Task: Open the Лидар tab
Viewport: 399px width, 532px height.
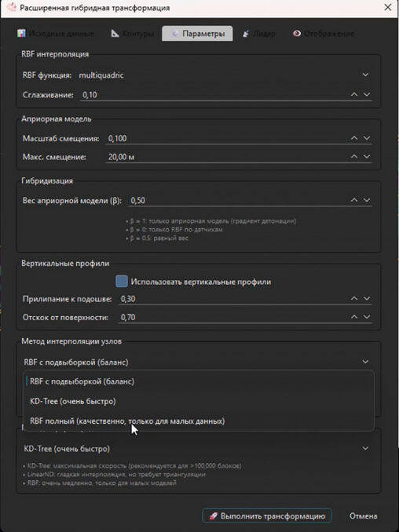Action: [258, 34]
